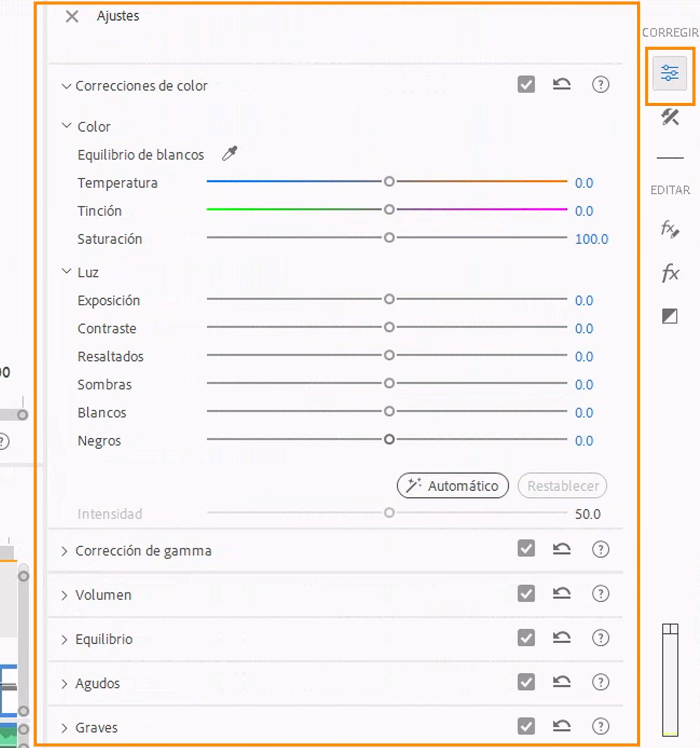Open help for Volumen
Screen dimensions: 700x748
[601, 594]
